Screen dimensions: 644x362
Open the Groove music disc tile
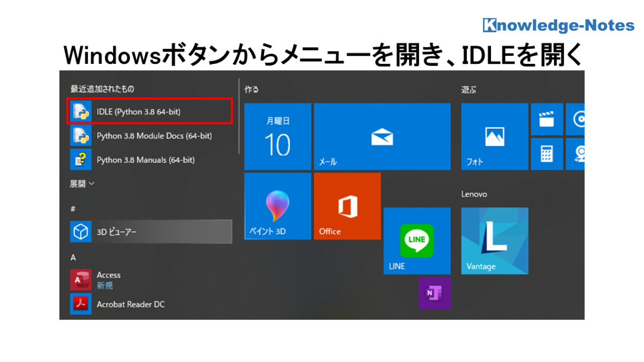pyautogui.click(x=575, y=119)
